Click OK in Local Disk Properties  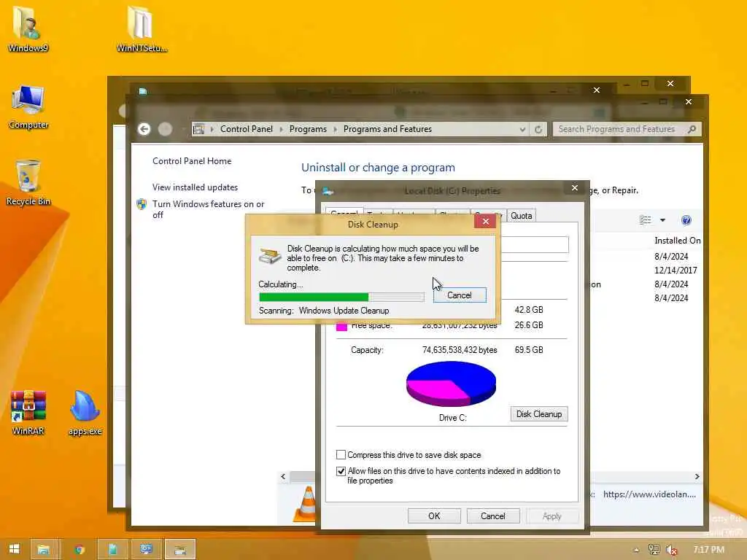coord(434,516)
